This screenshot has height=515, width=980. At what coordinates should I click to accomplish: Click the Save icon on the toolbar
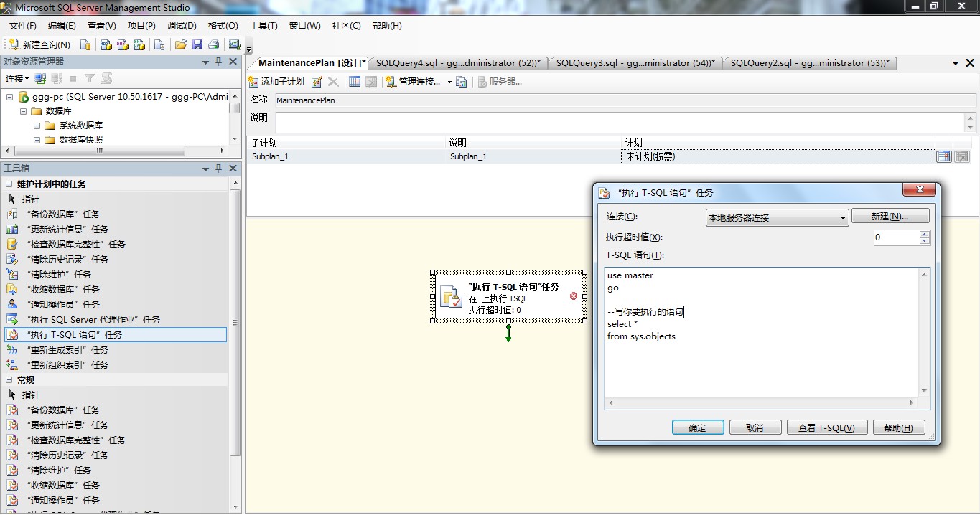[x=197, y=44]
